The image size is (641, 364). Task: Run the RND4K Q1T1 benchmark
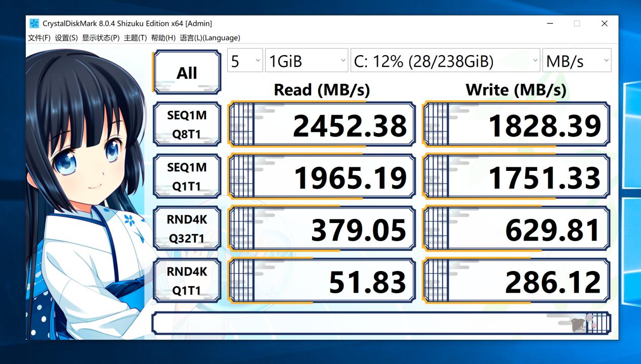click(x=187, y=280)
